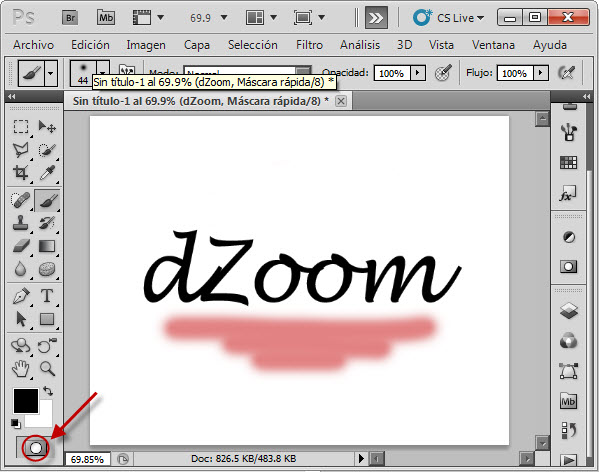The image size is (599, 472).
Task: Open Mini Bridge panel in right dock
Action: coord(568,401)
